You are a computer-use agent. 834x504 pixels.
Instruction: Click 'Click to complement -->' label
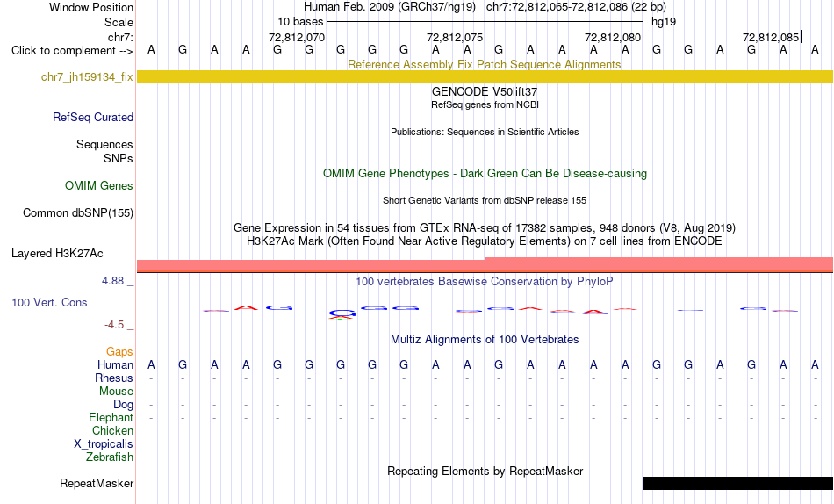coord(72,51)
